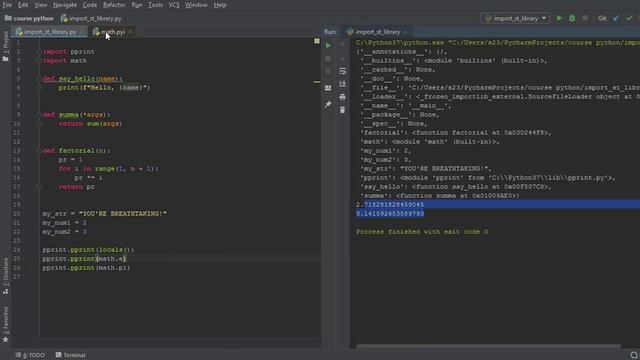Rerun the script in the Run panel
This screenshot has height=360, width=640.
(x=328, y=46)
